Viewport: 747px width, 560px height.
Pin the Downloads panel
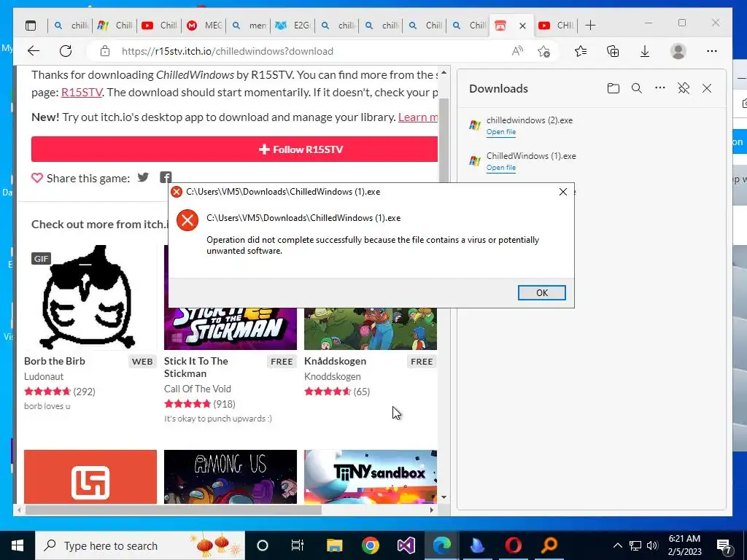point(684,88)
